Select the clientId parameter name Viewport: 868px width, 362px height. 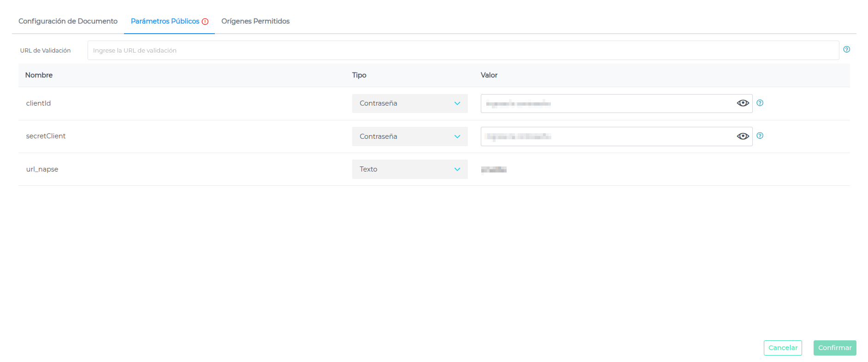click(38, 103)
